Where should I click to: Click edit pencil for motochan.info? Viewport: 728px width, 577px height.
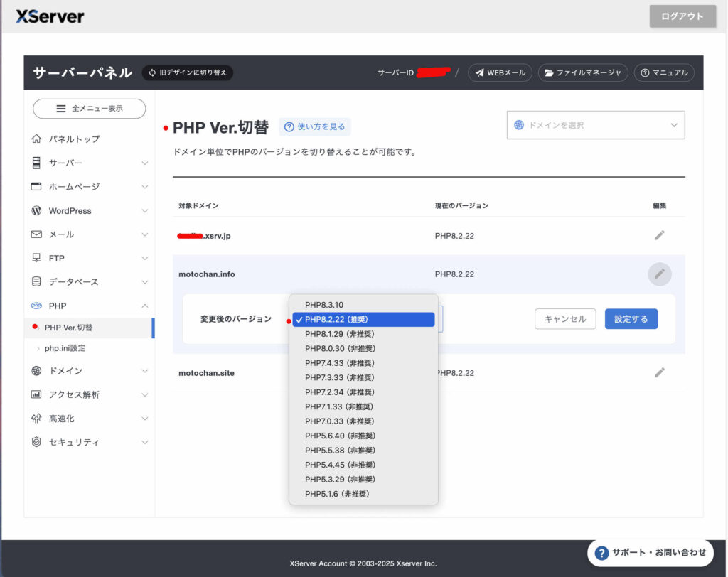(659, 274)
